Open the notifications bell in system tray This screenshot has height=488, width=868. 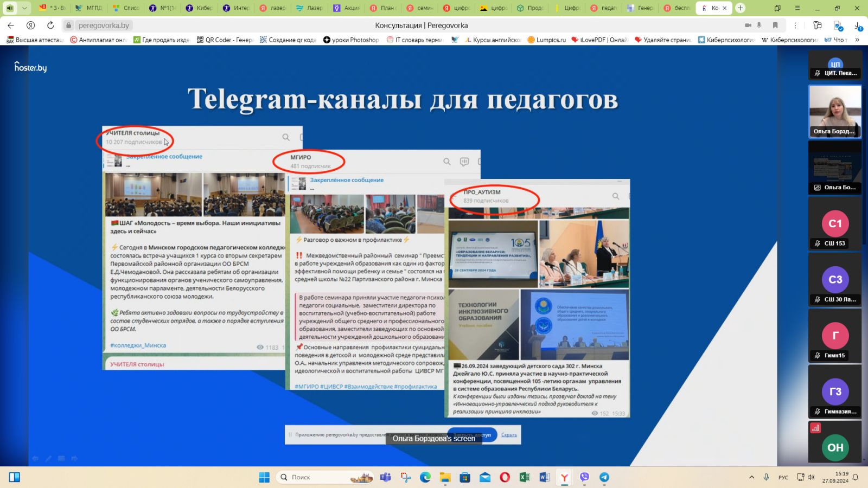click(856, 477)
